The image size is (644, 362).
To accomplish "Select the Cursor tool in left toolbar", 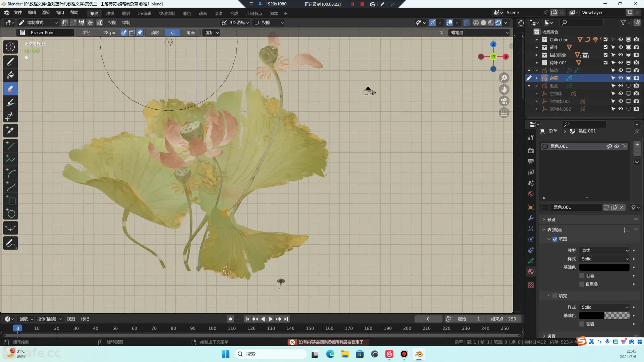I will pyautogui.click(x=10, y=47).
